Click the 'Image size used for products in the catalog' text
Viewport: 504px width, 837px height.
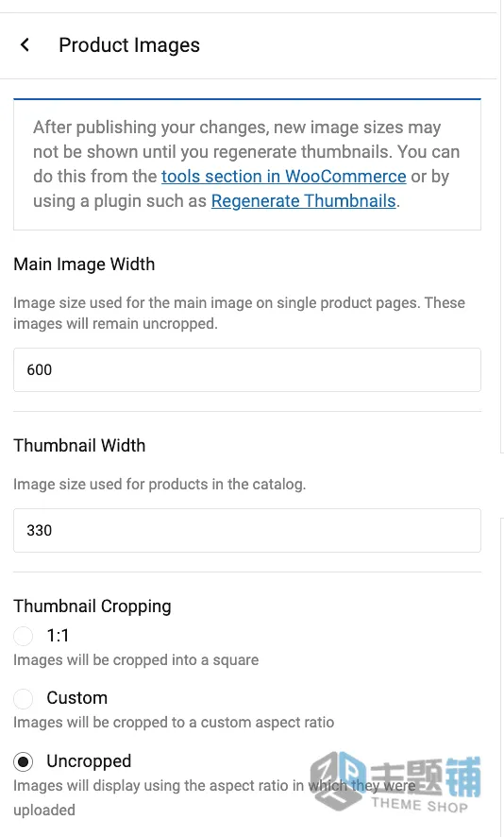(160, 485)
